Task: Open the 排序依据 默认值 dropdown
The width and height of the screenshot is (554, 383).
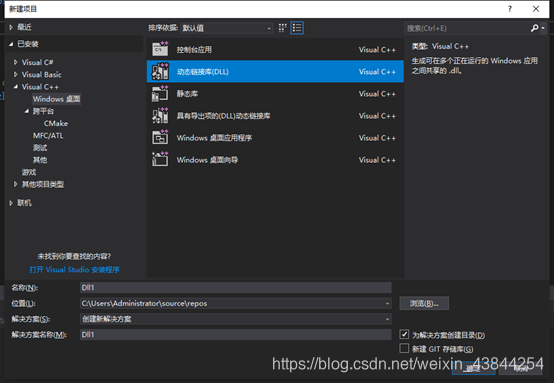Action: pyautogui.click(x=226, y=28)
